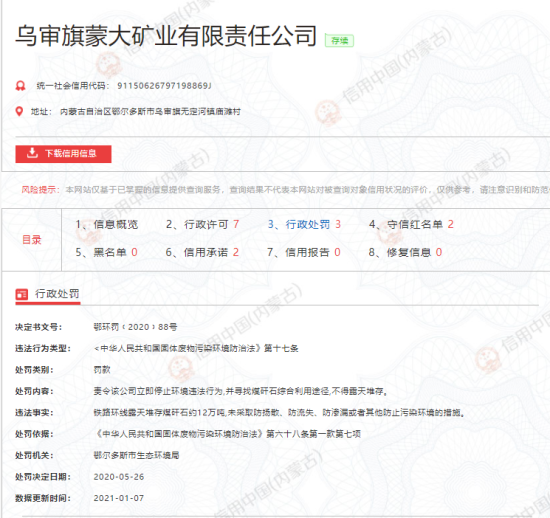Viewport: 550px width, 518px height.
Task: Click the 数据更新时间 field label
Action: 43,498
